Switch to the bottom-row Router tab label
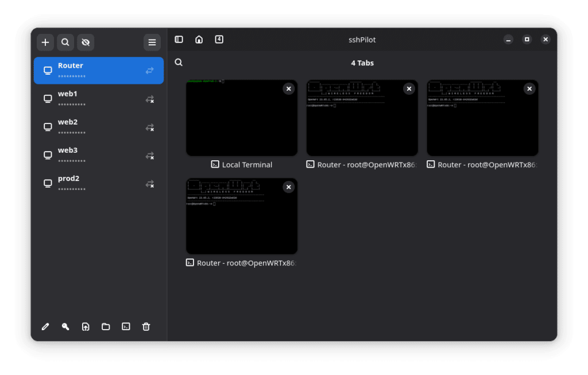This screenshot has width=588, height=375. point(241,262)
